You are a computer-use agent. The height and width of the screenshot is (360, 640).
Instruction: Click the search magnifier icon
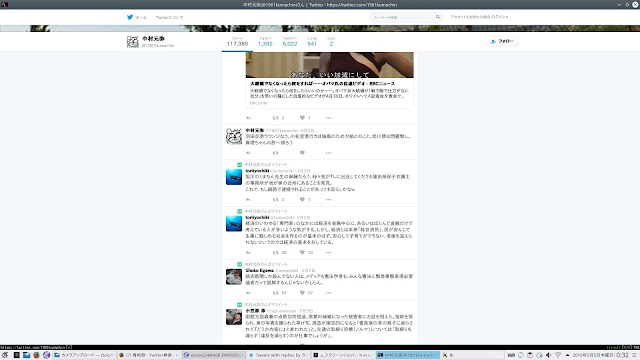click(438, 17)
